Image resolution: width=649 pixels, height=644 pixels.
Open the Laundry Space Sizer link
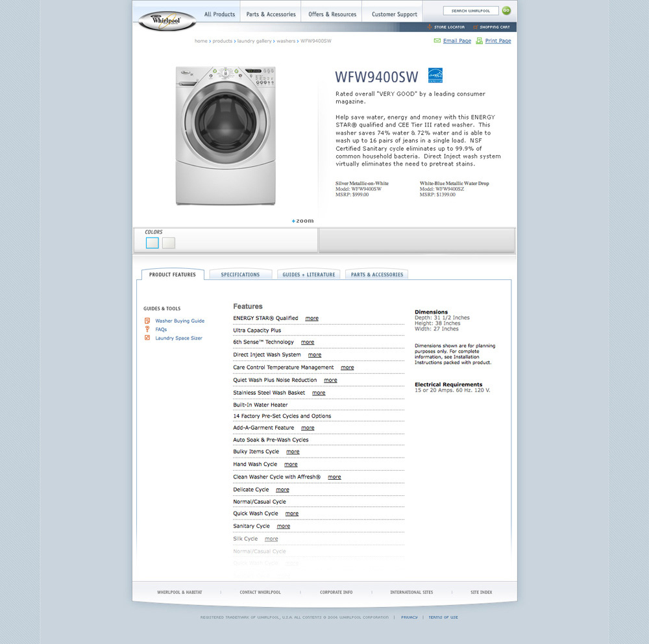click(x=179, y=338)
